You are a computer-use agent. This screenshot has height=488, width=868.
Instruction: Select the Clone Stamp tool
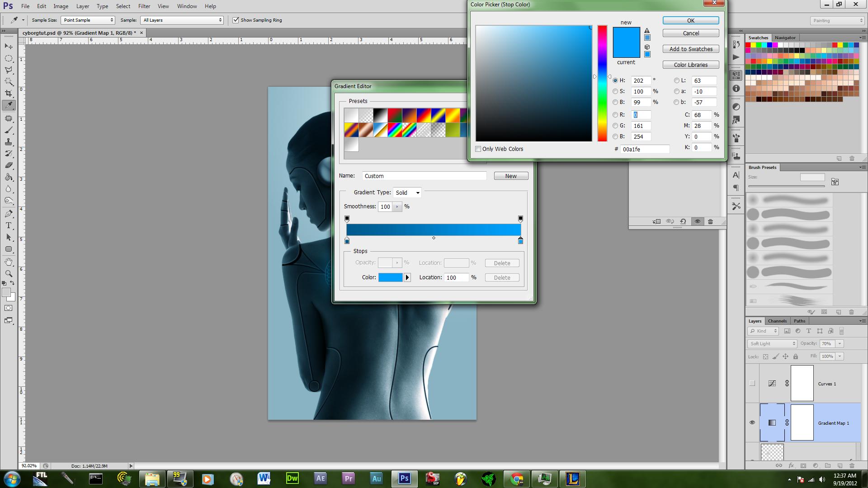pos(9,142)
